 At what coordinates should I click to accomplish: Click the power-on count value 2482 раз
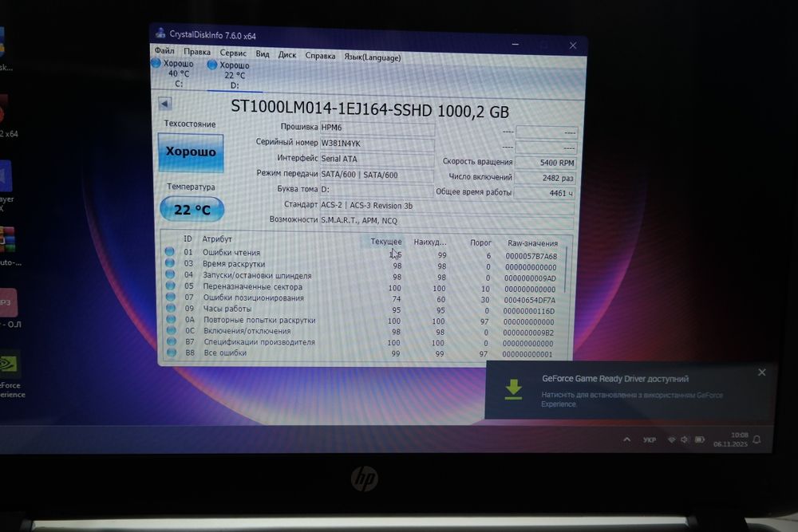click(x=545, y=178)
